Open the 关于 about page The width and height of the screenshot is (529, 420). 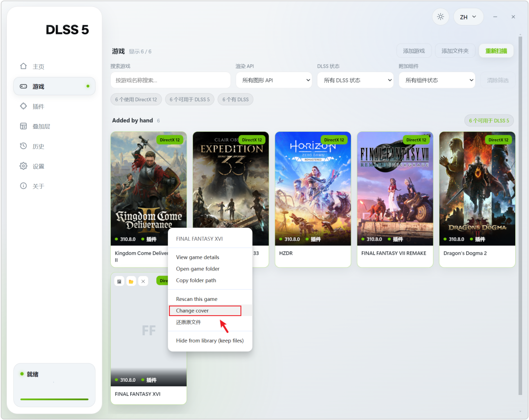54,186
